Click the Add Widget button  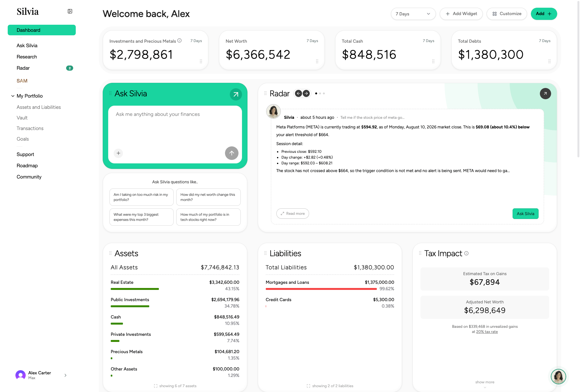point(461,14)
